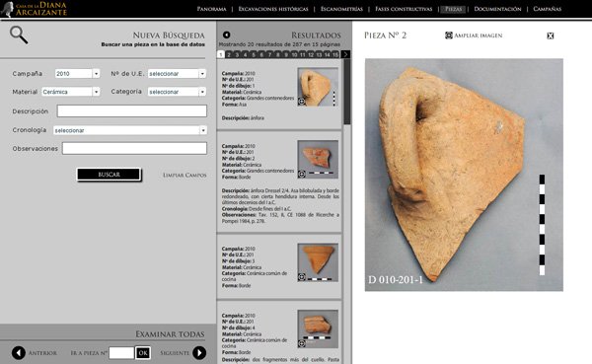This screenshot has height=364, width=592.
Task: Zoom icon on dibujo 4 thumbnail
Action: (x=302, y=343)
